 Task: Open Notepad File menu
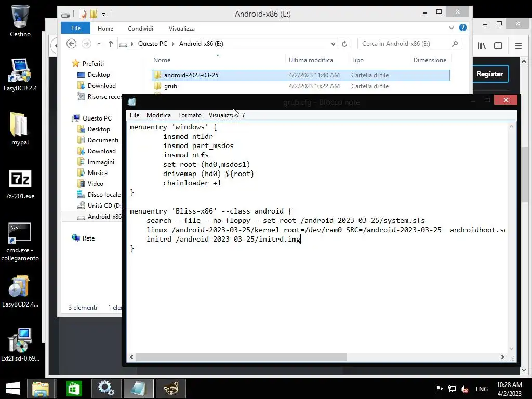pyautogui.click(x=135, y=115)
